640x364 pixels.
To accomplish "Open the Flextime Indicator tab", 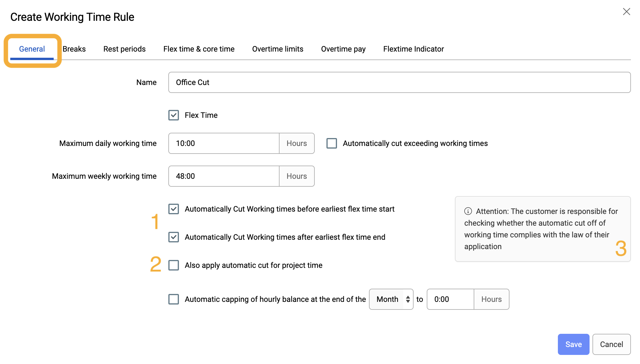I will click(x=414, y=49).
